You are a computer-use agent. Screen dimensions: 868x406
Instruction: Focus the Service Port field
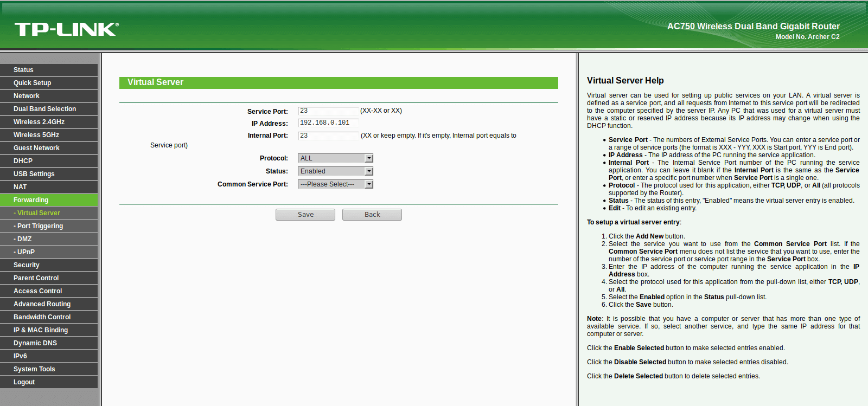point(328,111)
